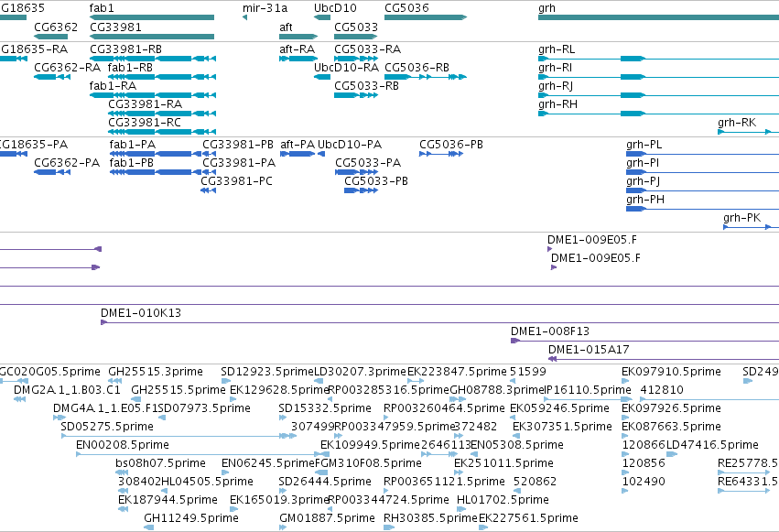This screenshot has width=779, height=532.
Task: Select the CG5036 gene bar
Action: pos(426,17)
